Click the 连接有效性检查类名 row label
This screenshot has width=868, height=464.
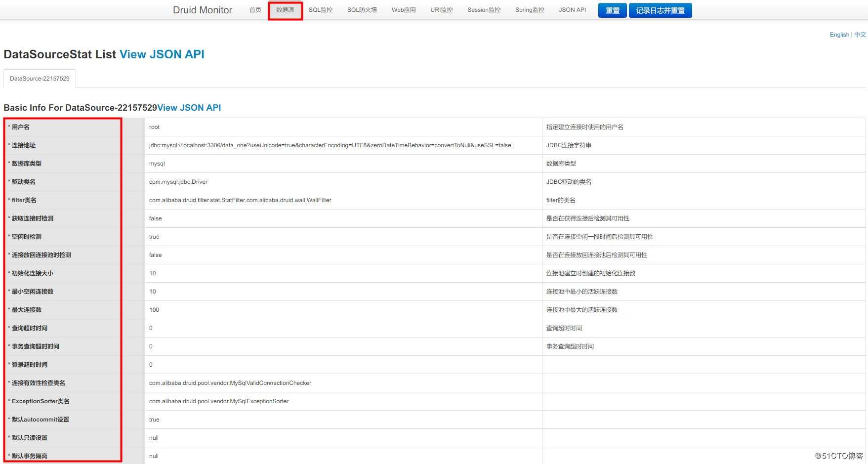(38, 383)
